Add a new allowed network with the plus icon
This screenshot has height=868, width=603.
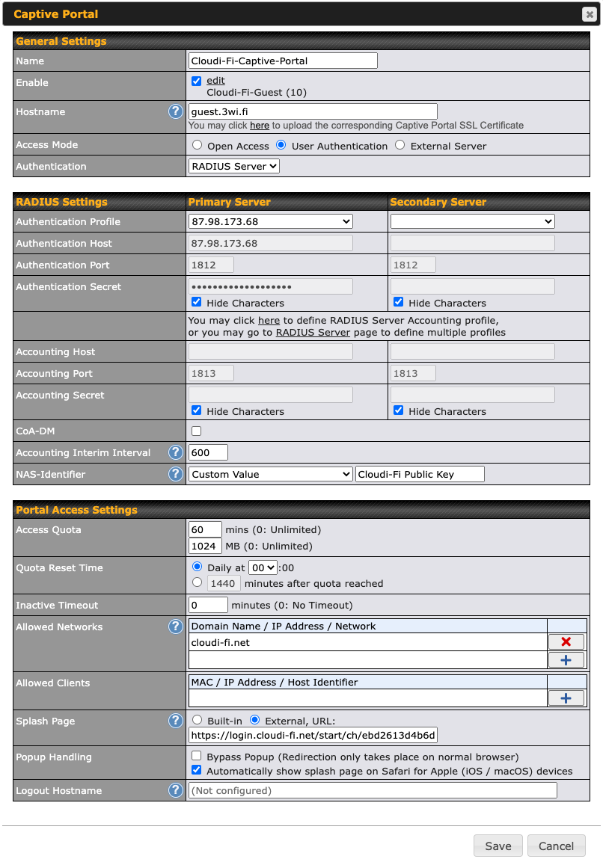(x=566, y=659)
